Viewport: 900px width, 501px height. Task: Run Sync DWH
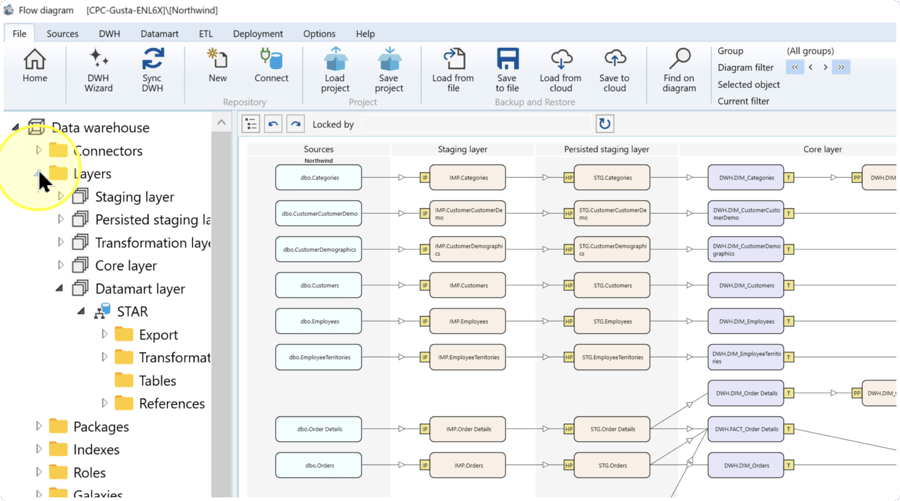pyautogui.click(x=152, y=70)
